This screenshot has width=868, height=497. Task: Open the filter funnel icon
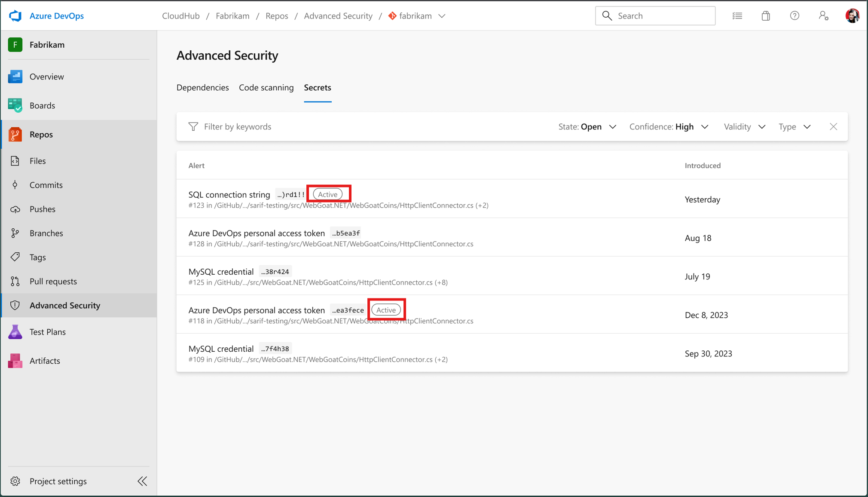pos(193,126)
